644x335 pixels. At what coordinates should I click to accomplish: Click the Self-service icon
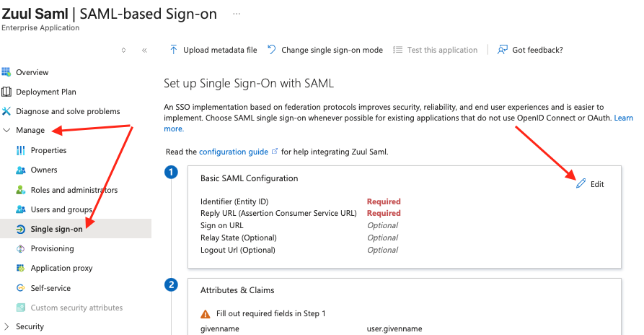[x=21, y=288]
